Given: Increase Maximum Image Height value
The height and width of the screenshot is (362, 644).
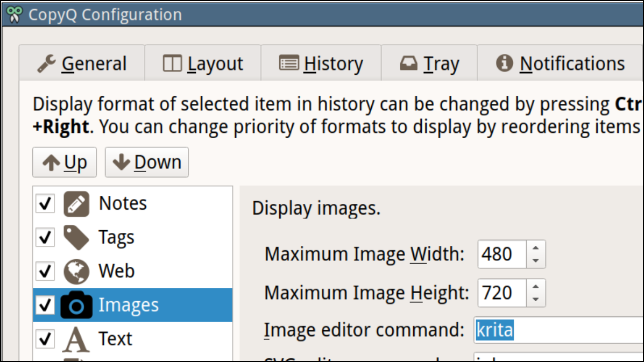Looking at the screenshot, I should click(x=535, y=286).
